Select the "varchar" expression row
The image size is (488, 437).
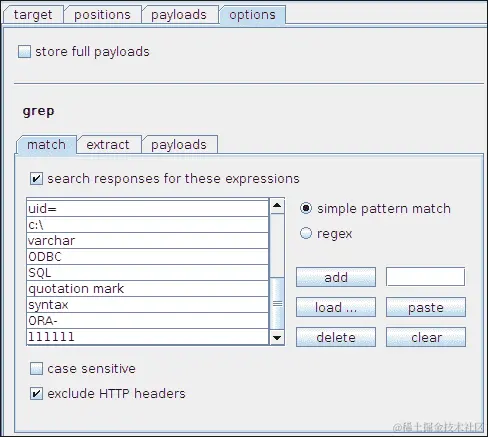tap(148, 241)
